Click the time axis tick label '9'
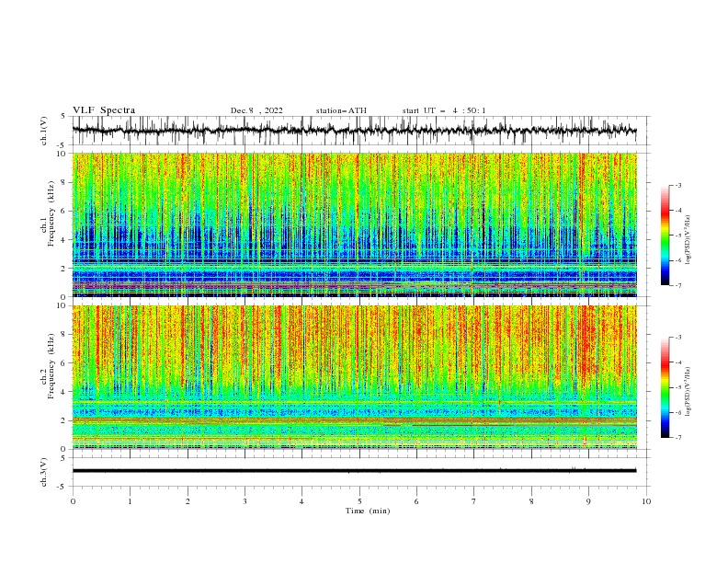The image size is (728, 563). pos(588,501)
